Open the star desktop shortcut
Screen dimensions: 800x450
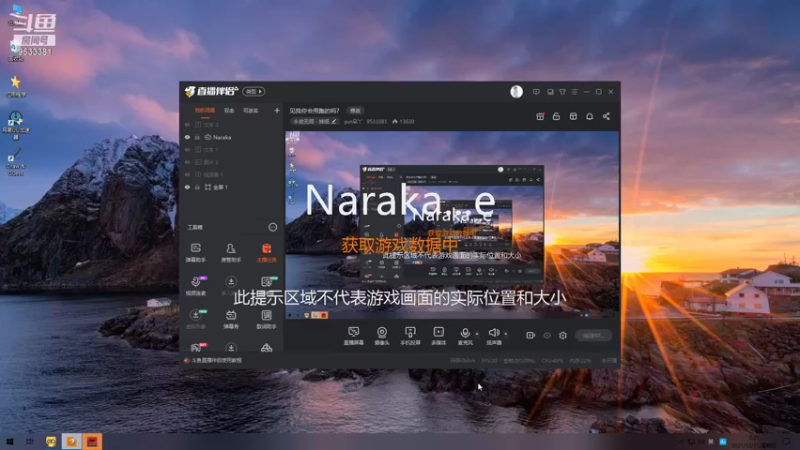(16, 85)
